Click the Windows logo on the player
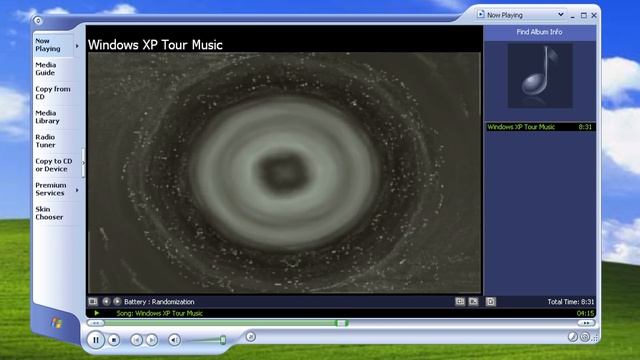 coord(57,323)
